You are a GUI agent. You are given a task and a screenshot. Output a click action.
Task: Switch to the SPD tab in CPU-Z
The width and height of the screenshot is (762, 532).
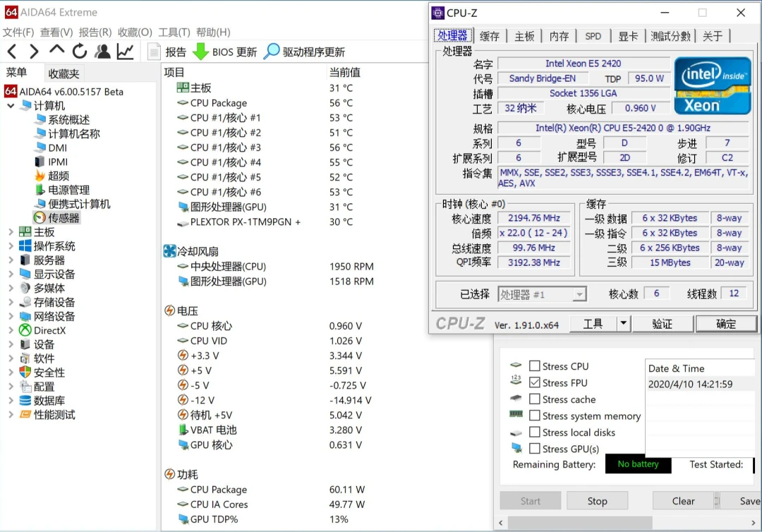pos(593,36)
